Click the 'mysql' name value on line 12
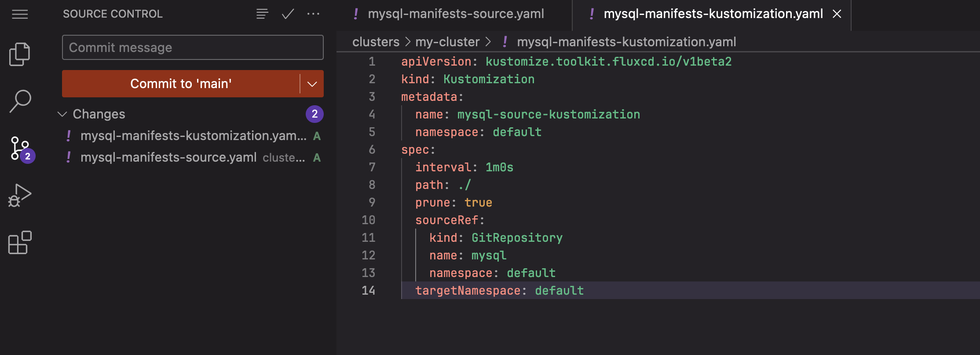980x355 pixels. [x=489, y=255]
